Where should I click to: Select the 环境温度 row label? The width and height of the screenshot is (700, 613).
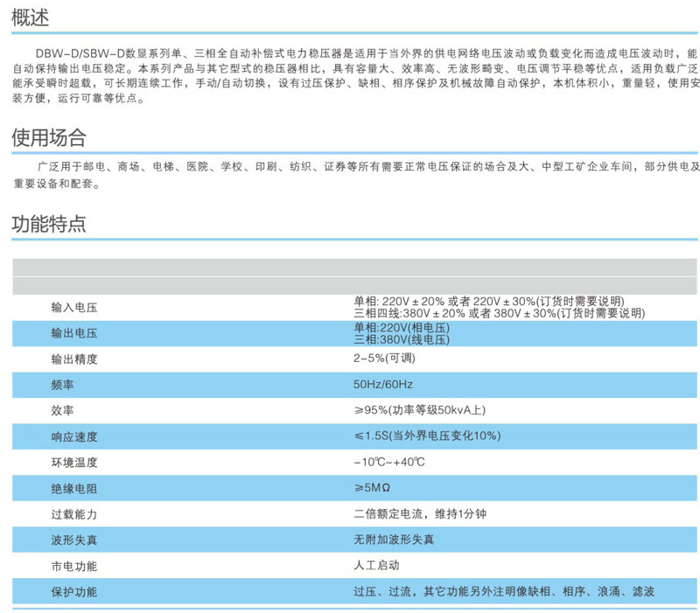(74, 462)
